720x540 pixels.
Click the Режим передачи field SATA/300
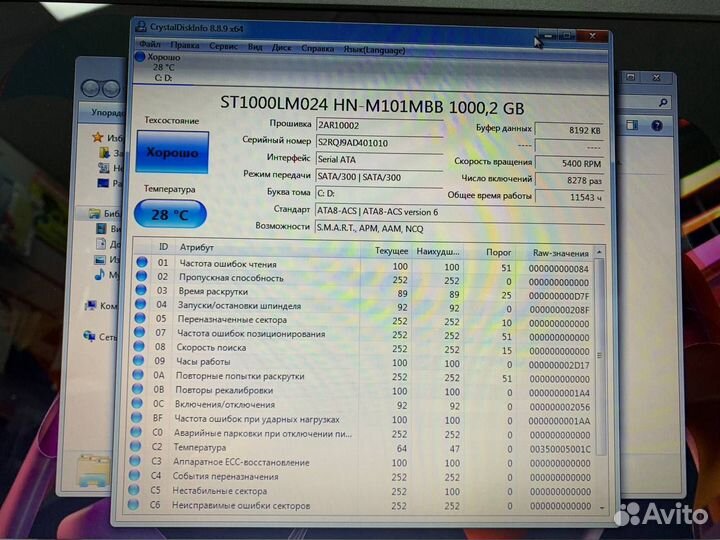click(379, 177)
